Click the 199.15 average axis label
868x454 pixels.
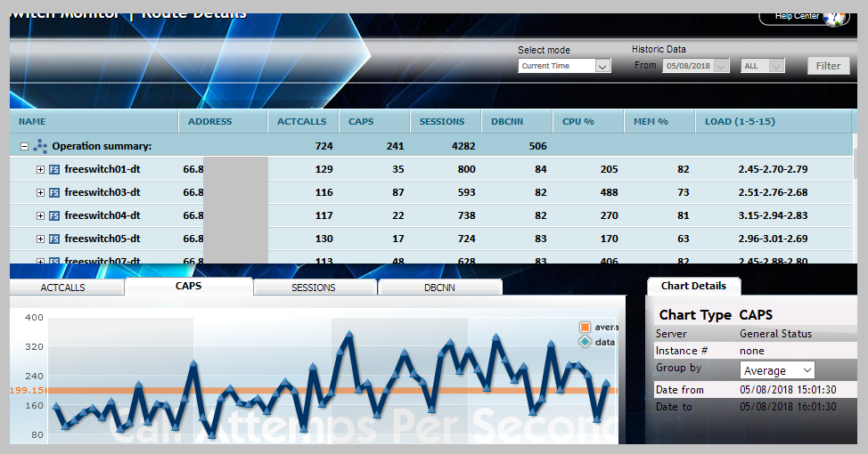tap(27, 391)
